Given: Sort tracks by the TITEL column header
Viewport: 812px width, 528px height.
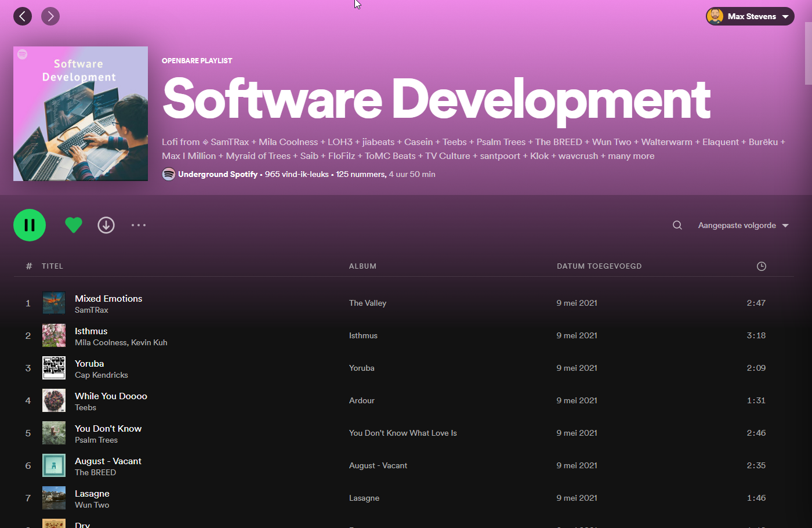Looking at the screenshot, I should pos(52,266).
